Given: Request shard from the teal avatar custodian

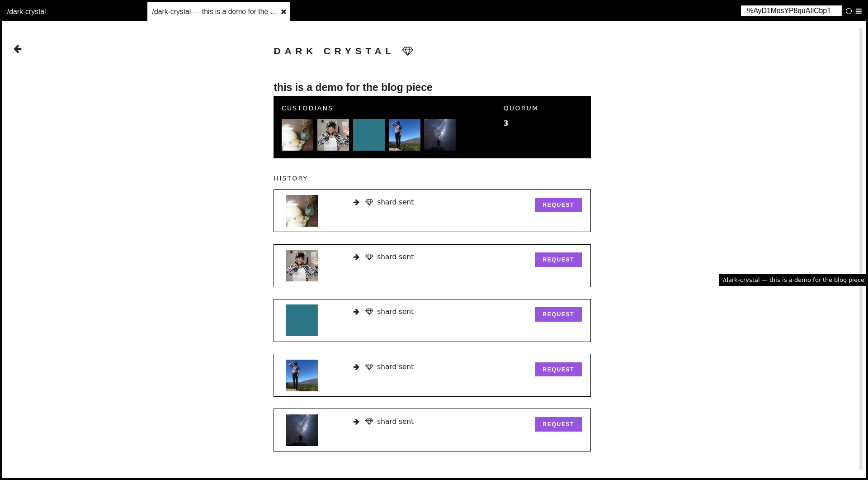Looking at the screenshot, I should pyautogui.click(x=558, y=314).
